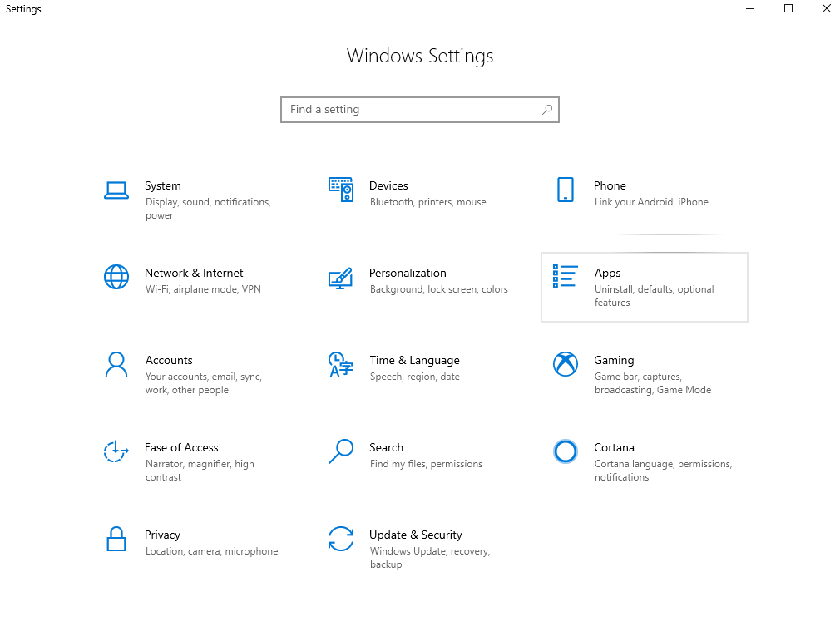This screenshot has height=626, width=840.
Task: Open the Gaming Xbox icon
Action: [566, 364]
